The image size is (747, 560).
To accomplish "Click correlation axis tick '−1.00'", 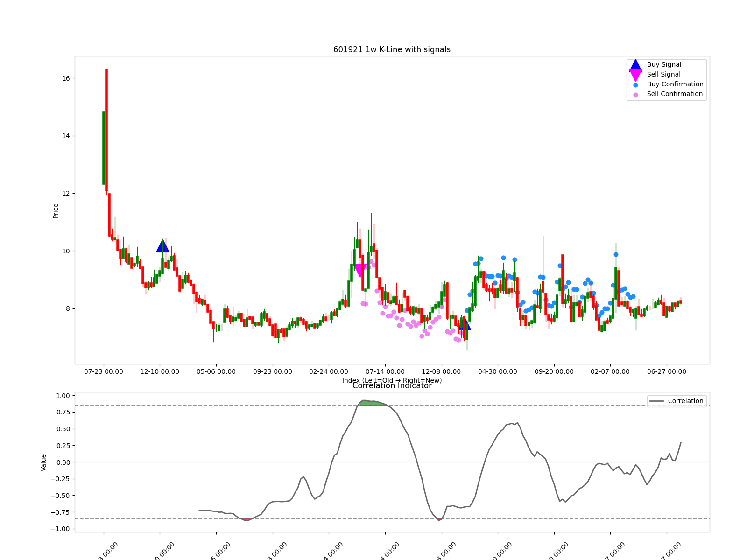I will pos(61,529).
